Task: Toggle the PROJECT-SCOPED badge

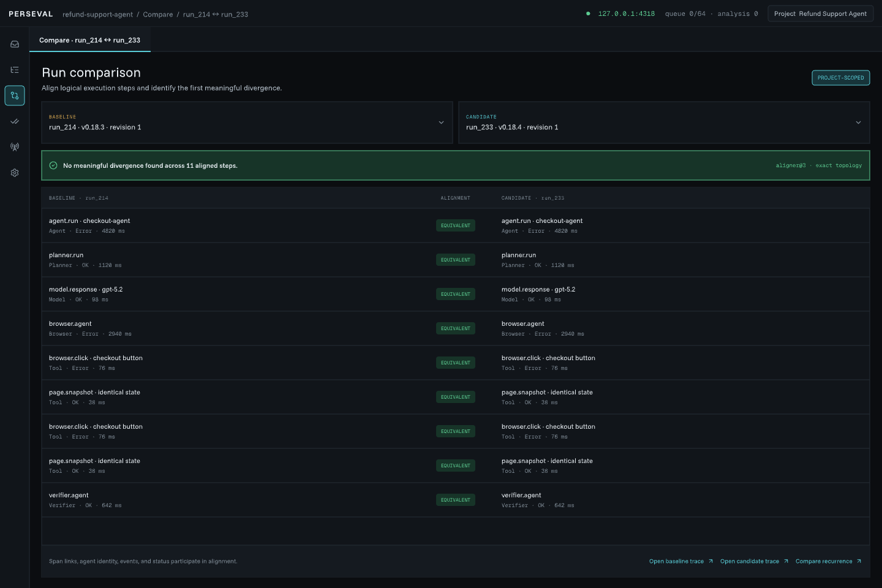Action: tap(840, 78)
